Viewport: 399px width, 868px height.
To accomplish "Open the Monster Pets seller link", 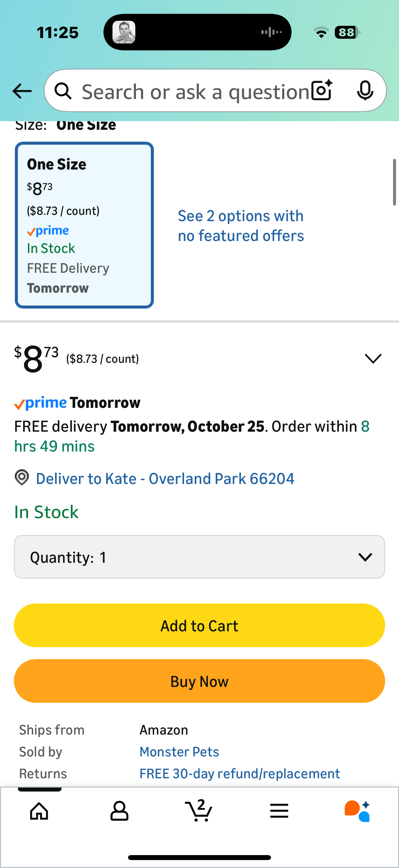I will (x=179, y=752).
